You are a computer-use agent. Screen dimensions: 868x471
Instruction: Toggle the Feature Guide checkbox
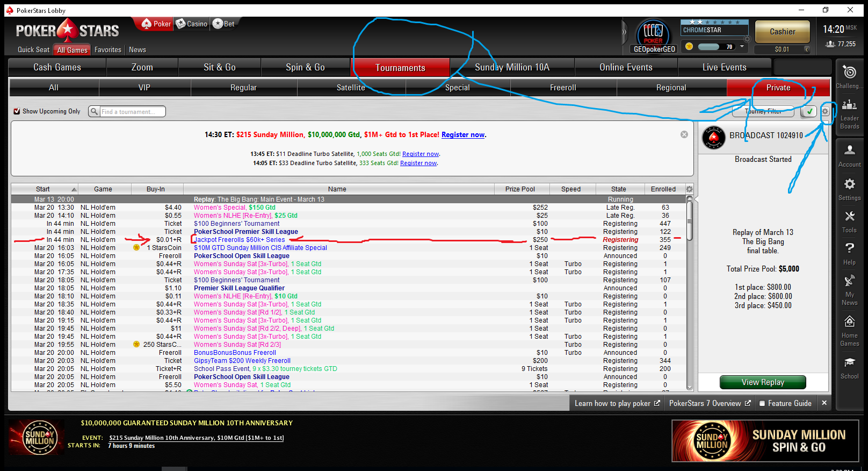pos(762,403)
